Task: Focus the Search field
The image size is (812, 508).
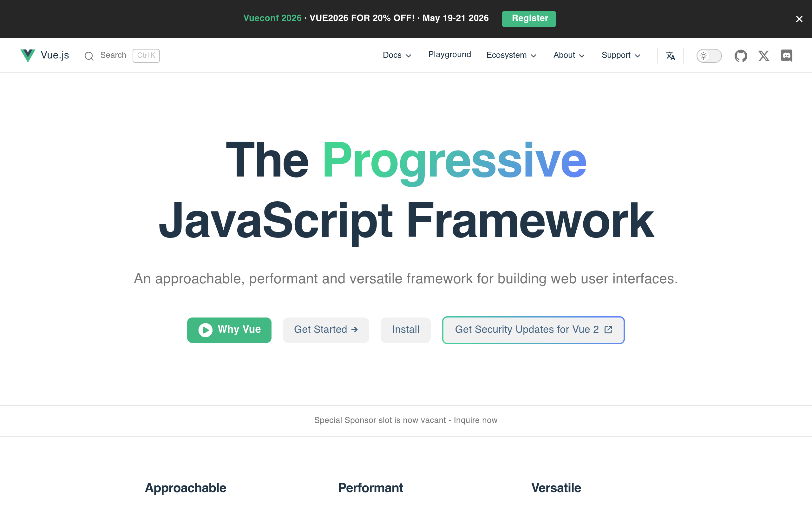Action: coord(122,56)
